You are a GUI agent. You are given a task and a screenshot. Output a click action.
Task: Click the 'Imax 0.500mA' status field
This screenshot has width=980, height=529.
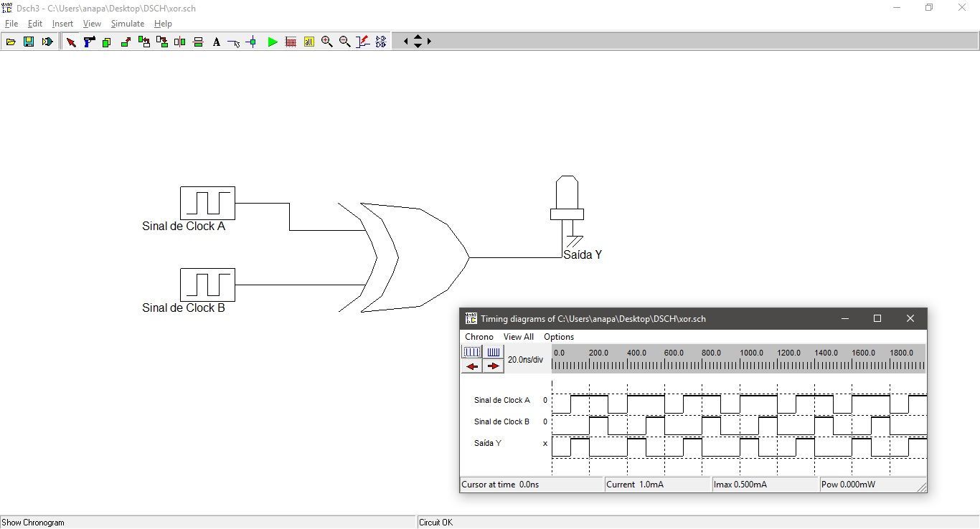tap(765, 485)
